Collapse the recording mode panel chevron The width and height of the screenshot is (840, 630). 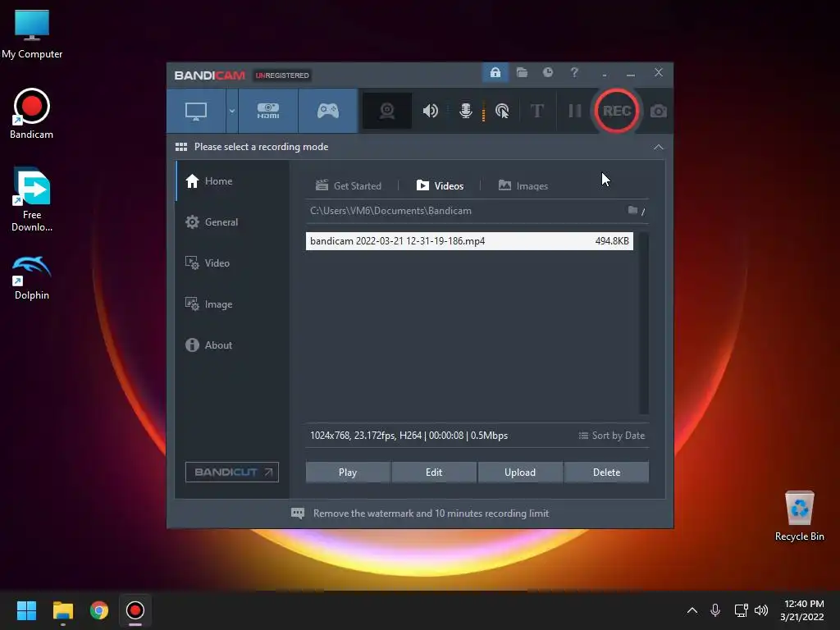(x=659, y=147)
